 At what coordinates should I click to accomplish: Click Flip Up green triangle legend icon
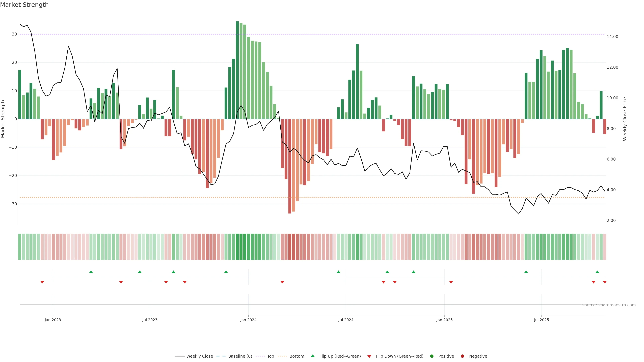(x=312, y=356)
